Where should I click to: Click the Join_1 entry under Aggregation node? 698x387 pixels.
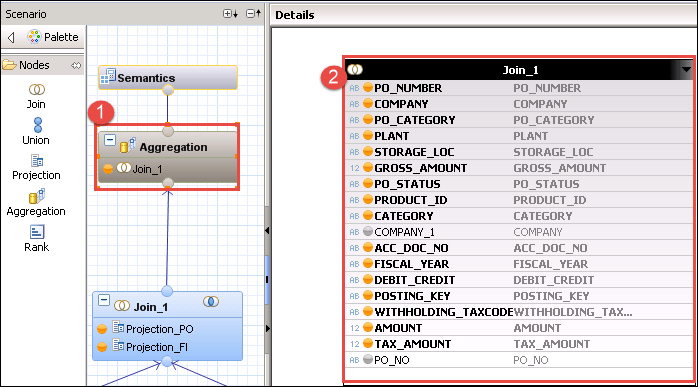click(x=147, y=169)
